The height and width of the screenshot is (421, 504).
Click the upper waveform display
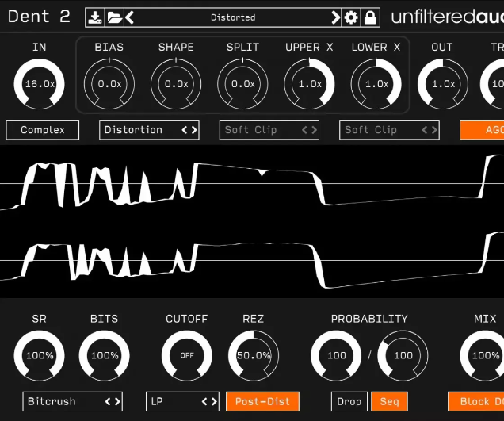pyautogui.click(x=252, y=184)
